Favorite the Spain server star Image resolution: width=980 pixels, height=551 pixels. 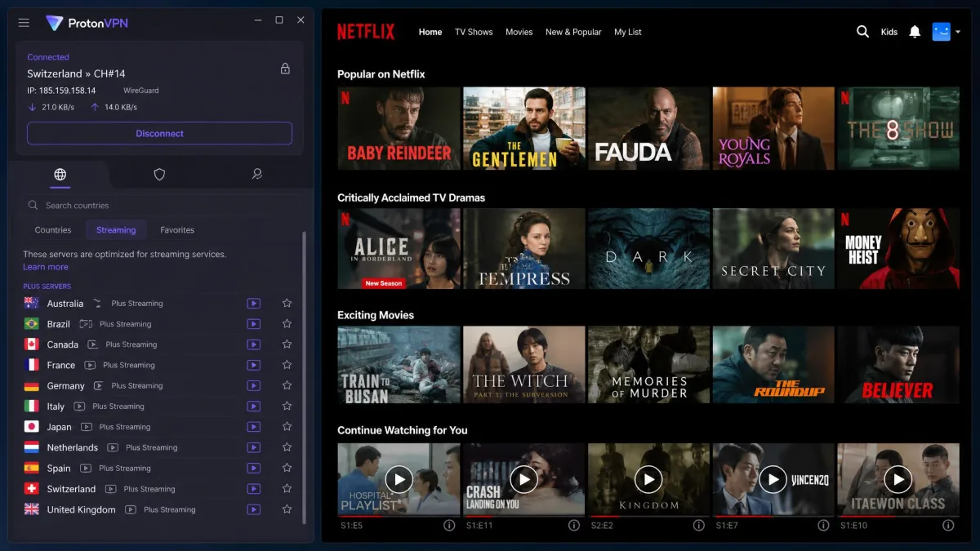(x=287, y=469)
